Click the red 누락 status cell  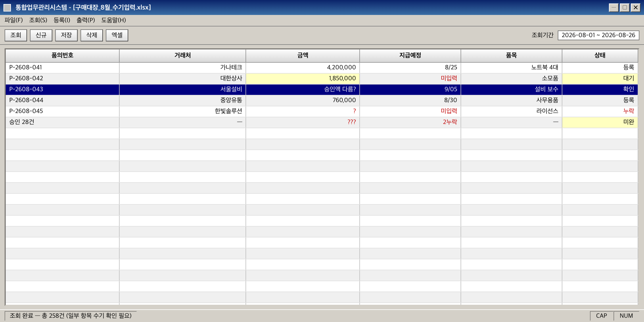[600, 111]
